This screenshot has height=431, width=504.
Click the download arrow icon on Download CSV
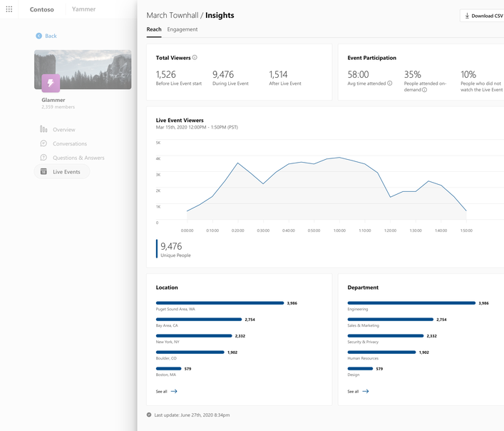pos(467,16)
